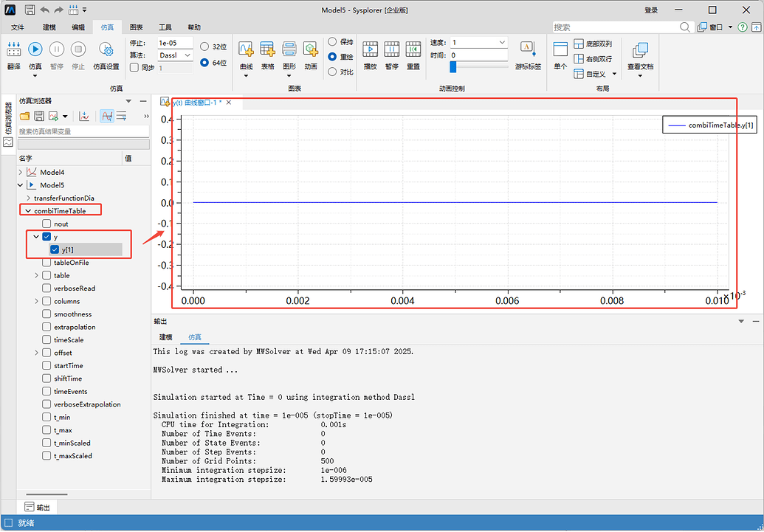Select the 32位 radio button
The image size is (764, 532).
click(x=204, y=46)
